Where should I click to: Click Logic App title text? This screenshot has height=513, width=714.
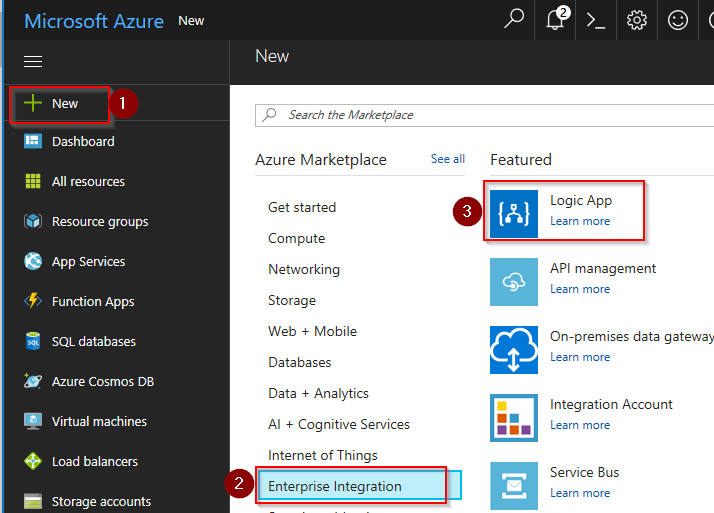pyautogui.click(x=581, y=201)
